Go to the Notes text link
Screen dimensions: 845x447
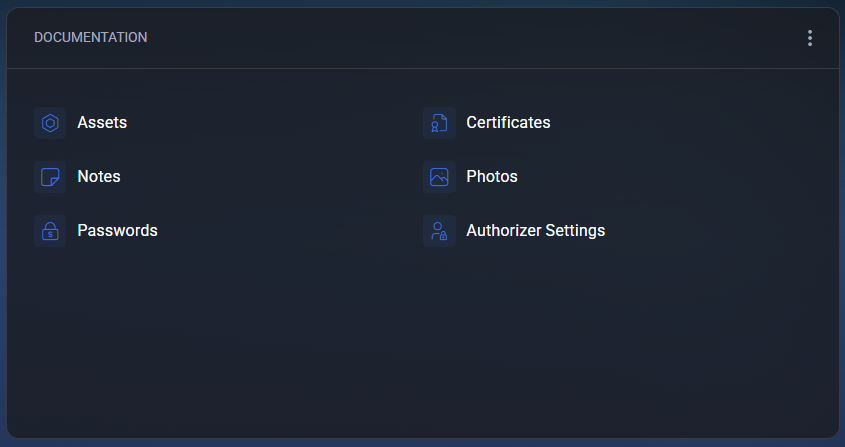(x=99, y=177)
